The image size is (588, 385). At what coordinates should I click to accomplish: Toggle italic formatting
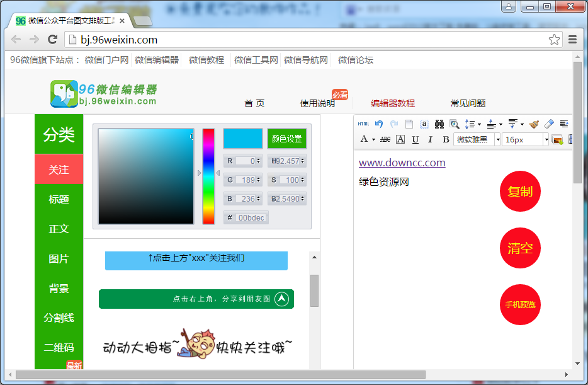(429, 139)
